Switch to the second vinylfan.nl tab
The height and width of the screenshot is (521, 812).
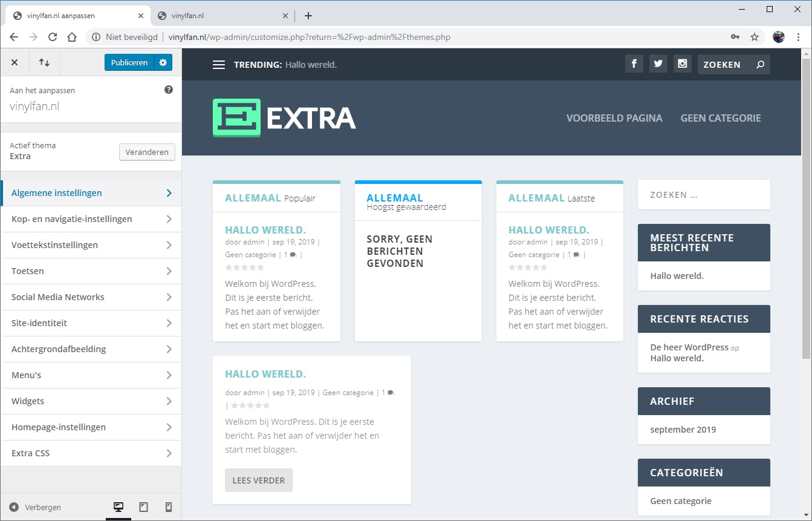pos(221,16)
